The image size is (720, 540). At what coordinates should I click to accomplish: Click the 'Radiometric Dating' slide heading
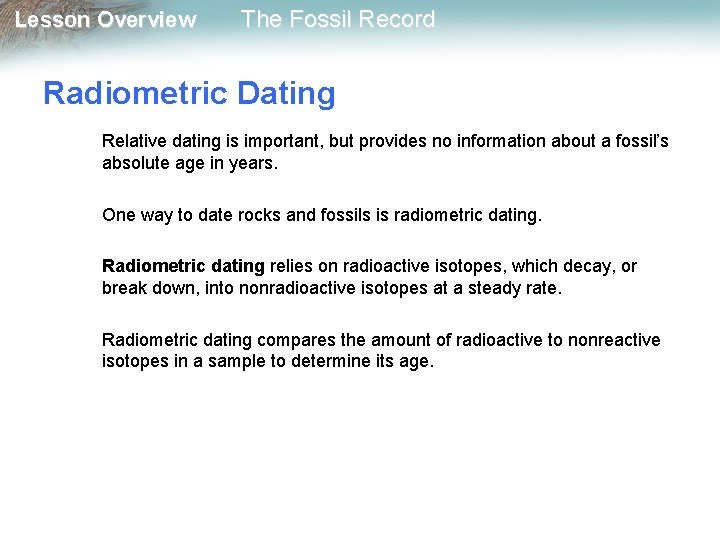pyautogui.click(x=189, y=94)
